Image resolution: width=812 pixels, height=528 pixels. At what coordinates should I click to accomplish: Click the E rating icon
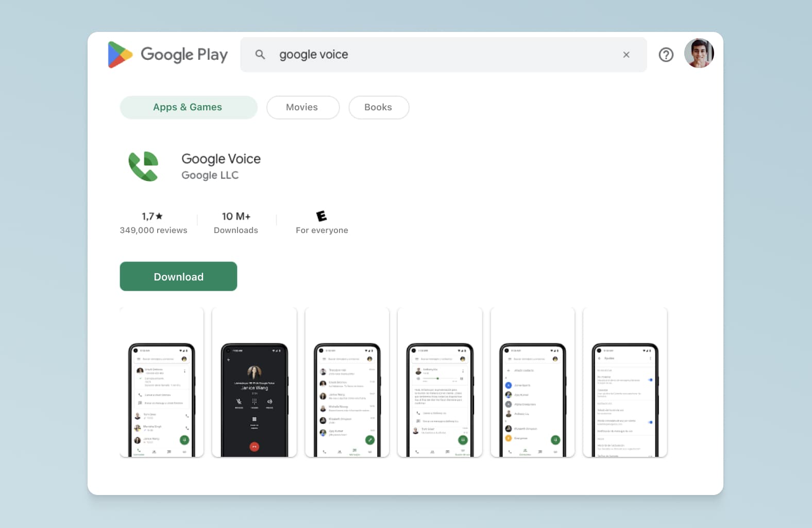[322, 216]
